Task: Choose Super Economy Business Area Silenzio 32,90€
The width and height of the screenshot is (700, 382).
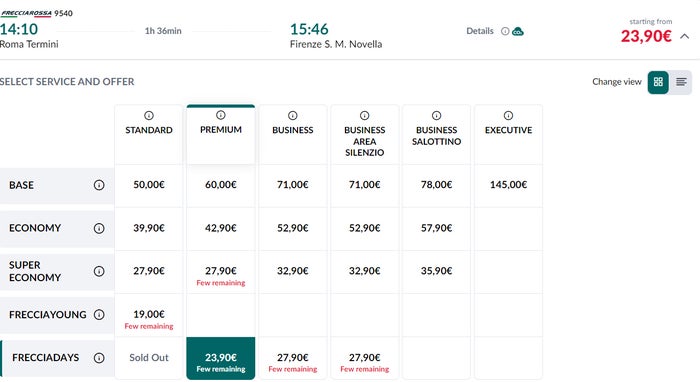Action: click(364, 271)
